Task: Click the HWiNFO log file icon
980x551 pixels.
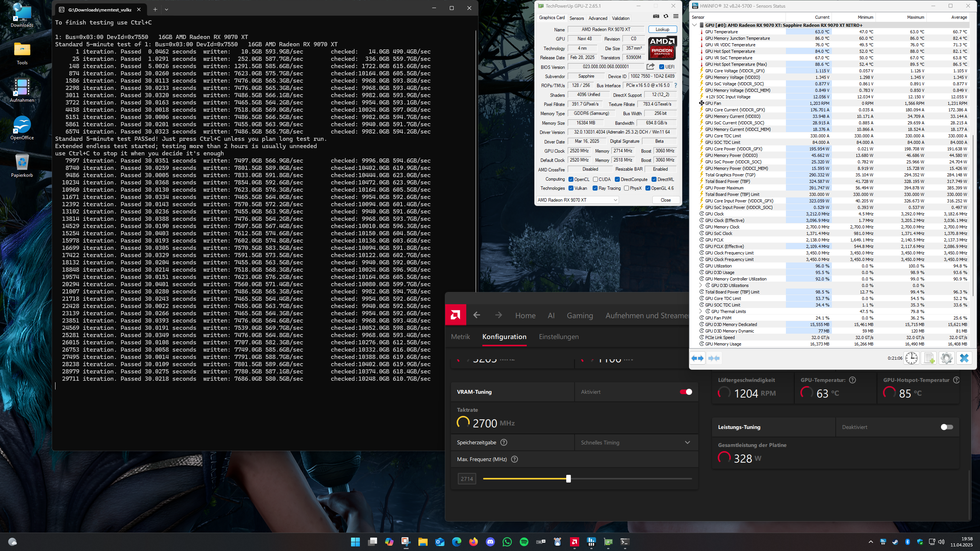Action: (929, 358)
